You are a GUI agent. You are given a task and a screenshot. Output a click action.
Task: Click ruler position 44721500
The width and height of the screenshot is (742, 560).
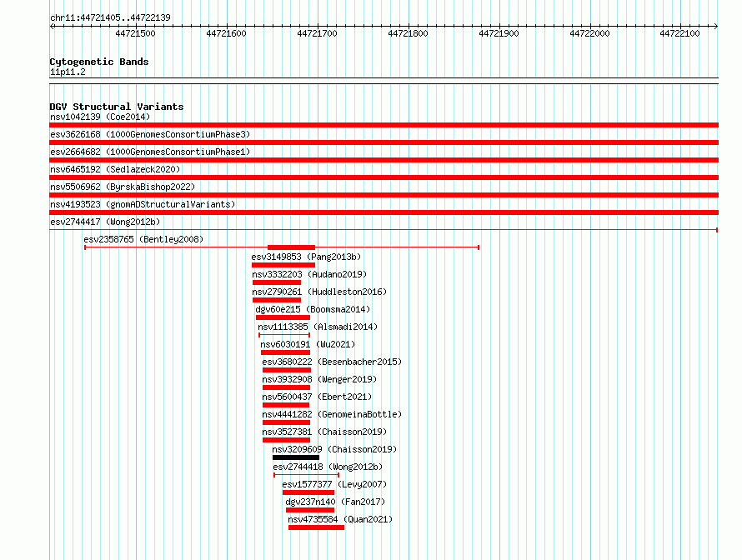(135, 33)
